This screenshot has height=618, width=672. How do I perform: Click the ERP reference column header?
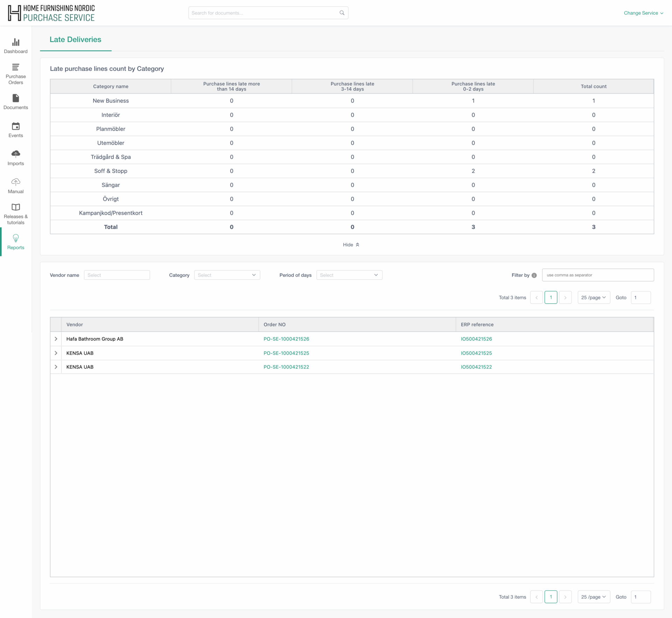click(x=555, y=325)
